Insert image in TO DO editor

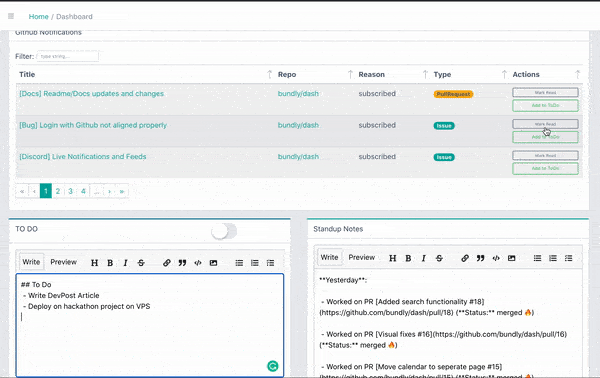tap(214, 263)
